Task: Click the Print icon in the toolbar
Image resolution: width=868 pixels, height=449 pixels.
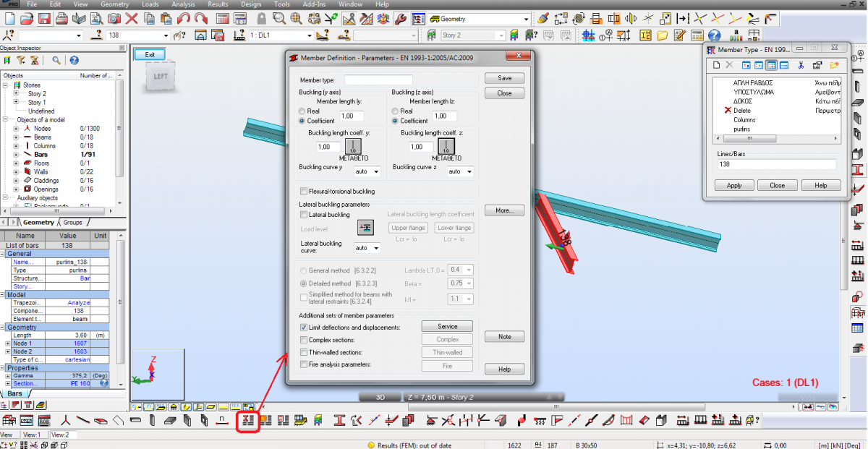Action: click(x=62, y=19)
